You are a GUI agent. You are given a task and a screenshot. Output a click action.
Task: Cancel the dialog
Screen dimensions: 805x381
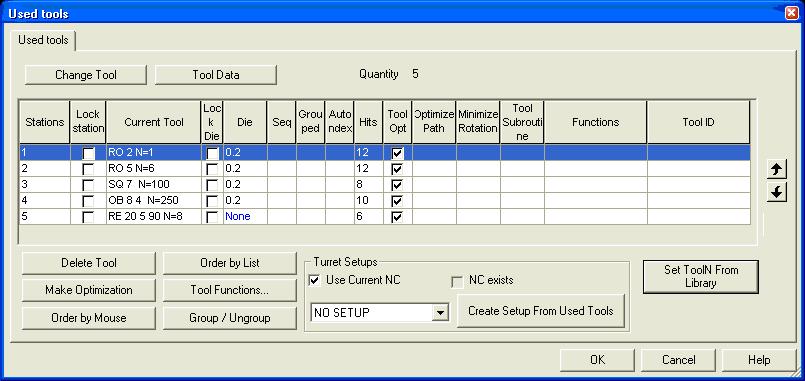tap(679, 360)
